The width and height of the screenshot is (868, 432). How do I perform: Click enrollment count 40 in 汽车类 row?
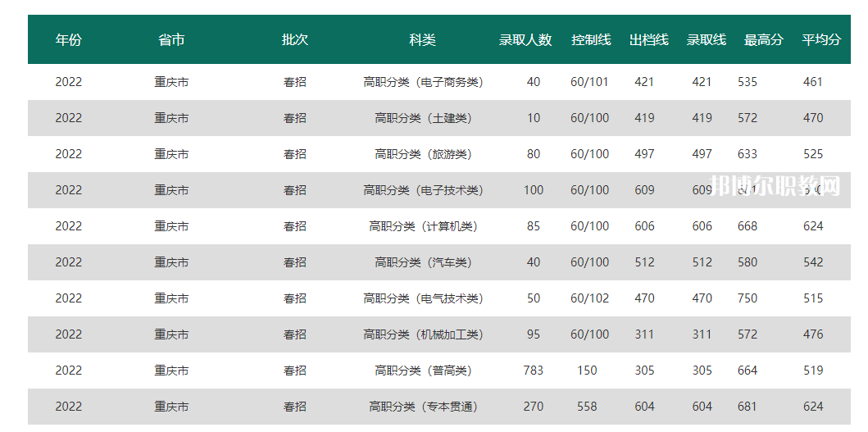click(x=533, y=262)
